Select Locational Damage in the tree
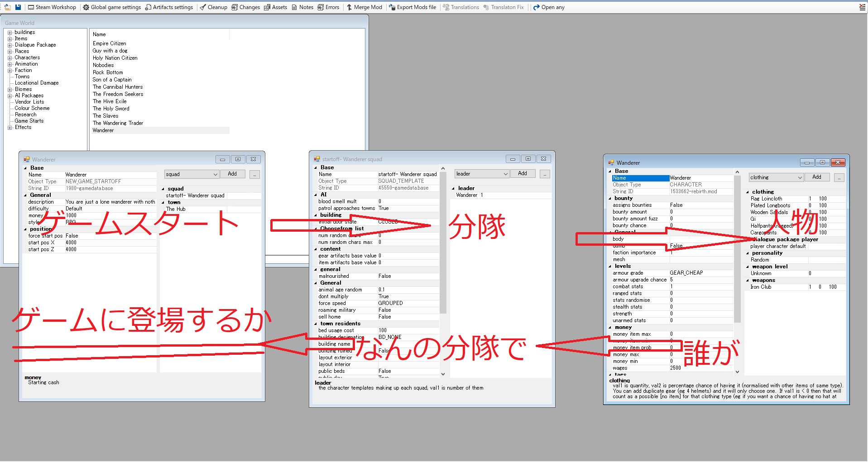The height and width of the screenshot is (462, 868). (37, 83)
